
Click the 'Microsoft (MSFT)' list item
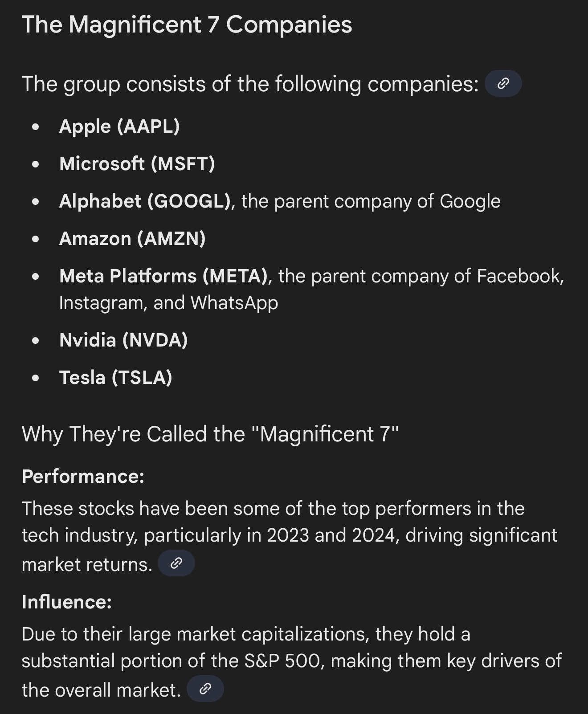coord(137,163)
